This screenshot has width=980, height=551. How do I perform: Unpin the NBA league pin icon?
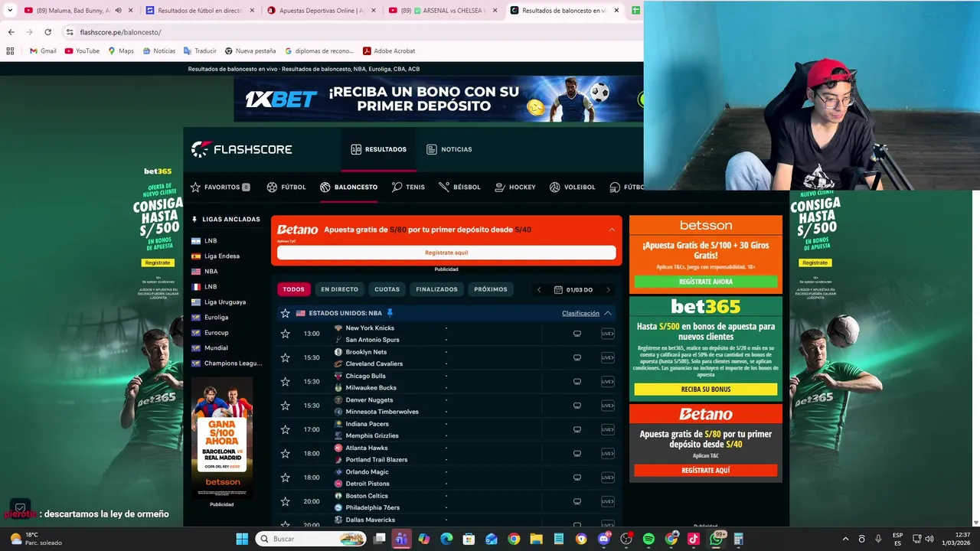pyautogui.click(x=390, y=313)
